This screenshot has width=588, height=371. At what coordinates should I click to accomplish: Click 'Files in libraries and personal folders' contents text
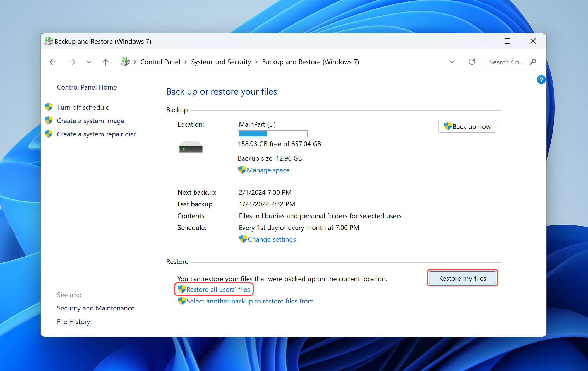click(x=320, y=216)
